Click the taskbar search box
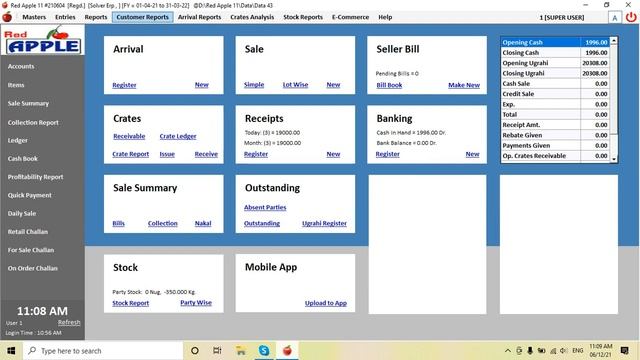The width and height of the screenshot is (640, 360). [104, 351]
